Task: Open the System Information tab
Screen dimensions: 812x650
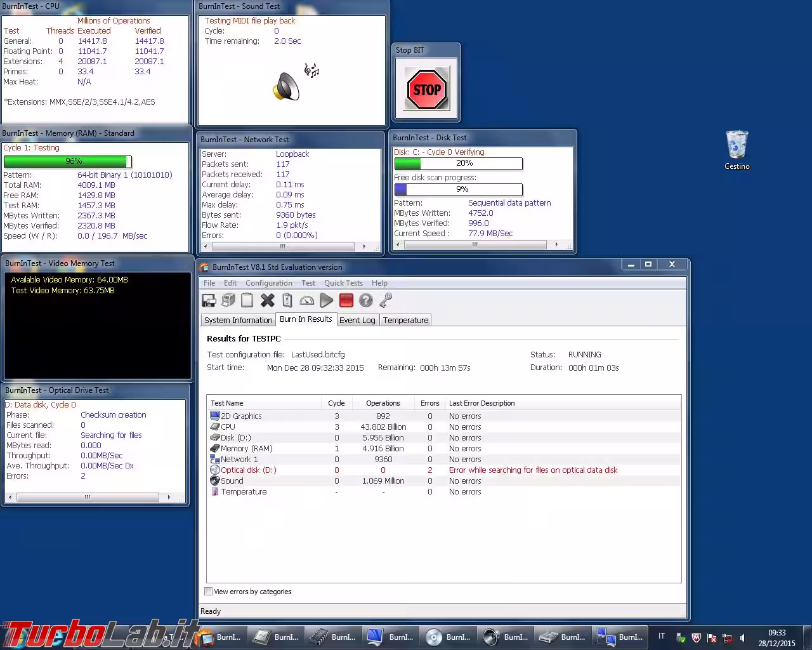Action: [x=238, y=321]
